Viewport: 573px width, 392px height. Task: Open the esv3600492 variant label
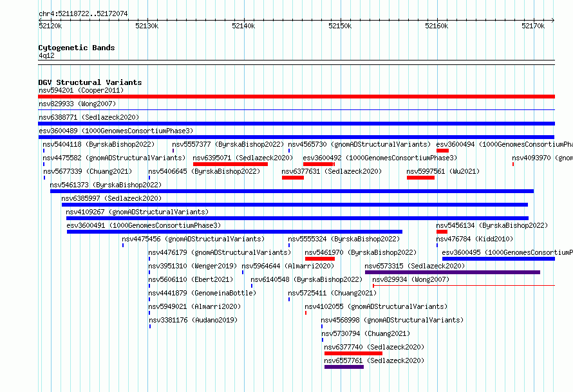click(380, 158)
